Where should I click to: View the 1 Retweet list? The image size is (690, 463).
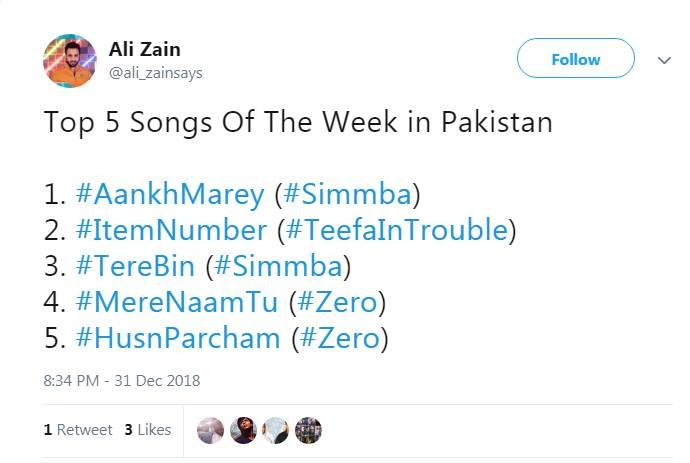tap(78, 430)
